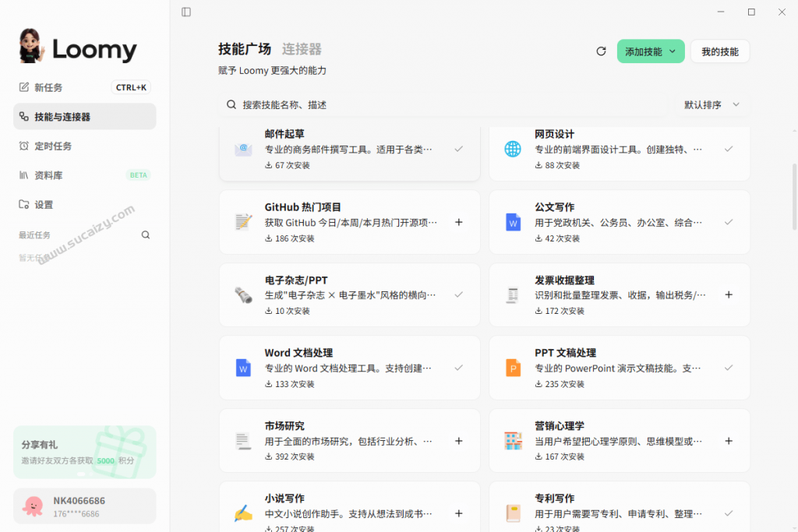Click the 专利写作 notebook icon
798x532 pixels.
tap(513, 513)
